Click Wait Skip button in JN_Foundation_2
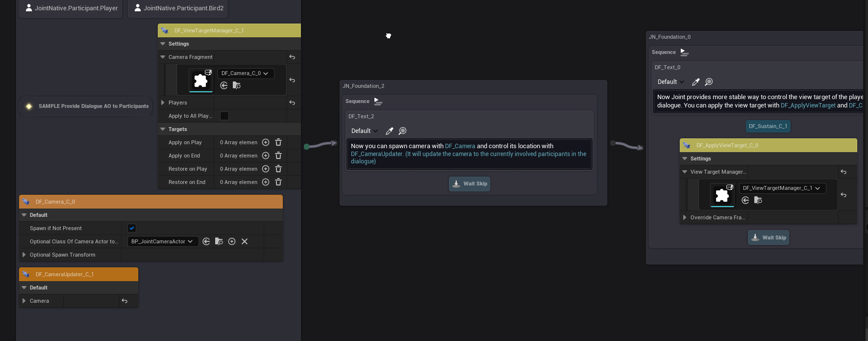This screenshot has width=868, height=341. [470, 184]
